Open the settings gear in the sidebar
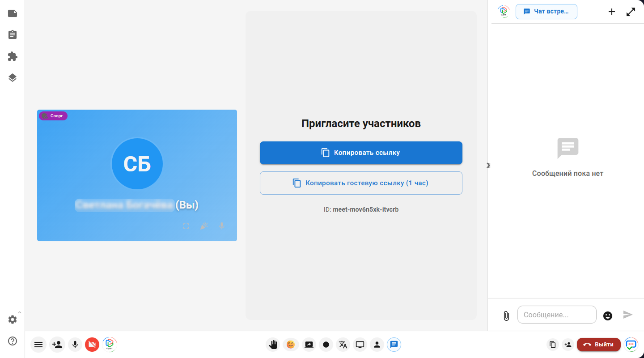This screenshot has height=358, width=644. click(x=13, y=320)
